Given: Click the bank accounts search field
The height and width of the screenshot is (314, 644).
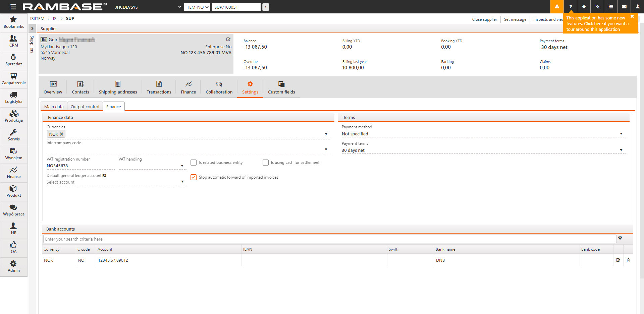Looking at the screenshot, I should tap(329, 239).
